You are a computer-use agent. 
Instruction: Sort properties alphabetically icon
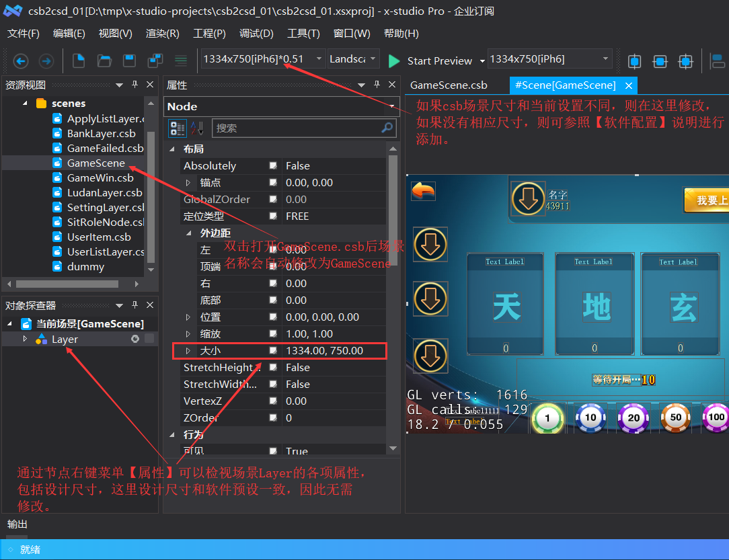(197, 128)
